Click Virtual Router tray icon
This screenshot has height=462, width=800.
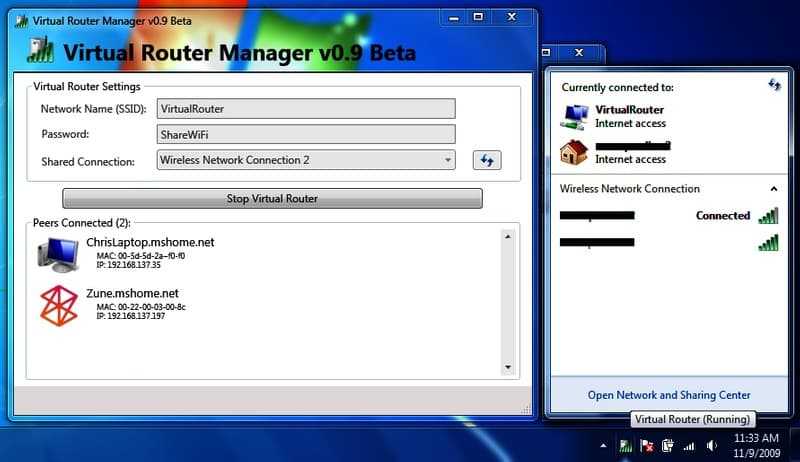626,446
